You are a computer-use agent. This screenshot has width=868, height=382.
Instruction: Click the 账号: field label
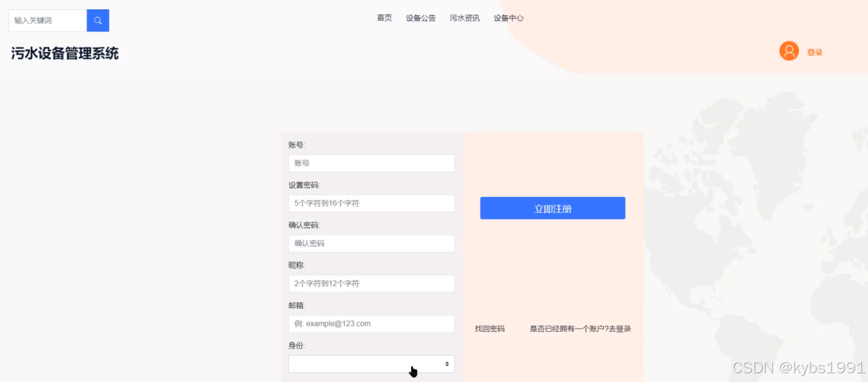point(297,145)
